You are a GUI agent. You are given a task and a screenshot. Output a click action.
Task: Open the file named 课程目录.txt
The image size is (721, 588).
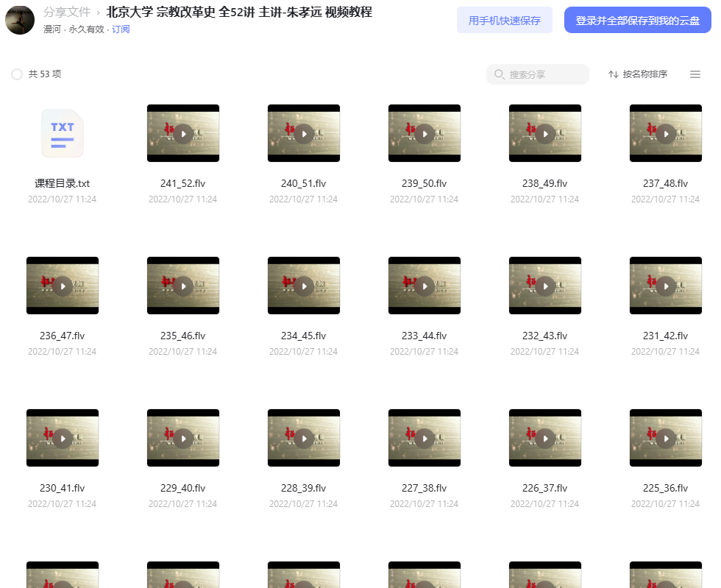[63, 183]
